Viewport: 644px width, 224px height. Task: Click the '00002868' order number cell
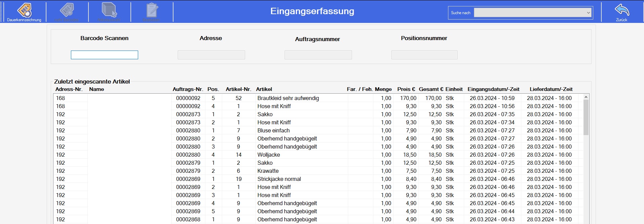(188, 219)
